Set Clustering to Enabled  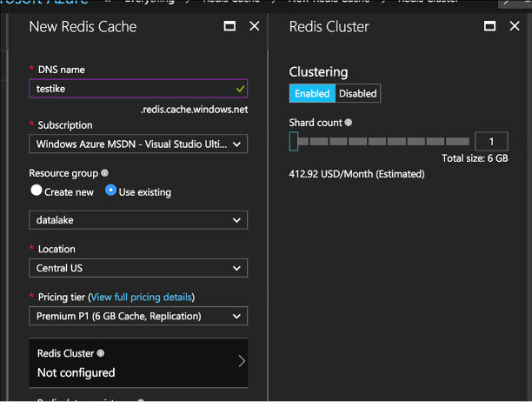(312, 93)
